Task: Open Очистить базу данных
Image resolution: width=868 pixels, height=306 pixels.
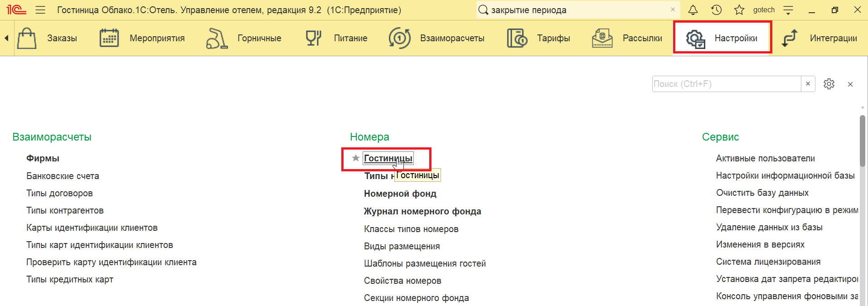Action: click(762, 193)
